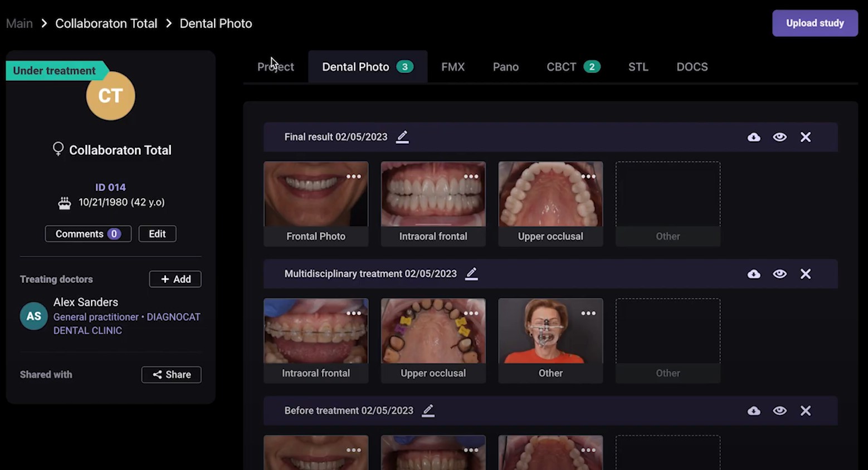This screenshot has width=868, height=470.
Task: Add a treating doctor
Action: (175, 279)
